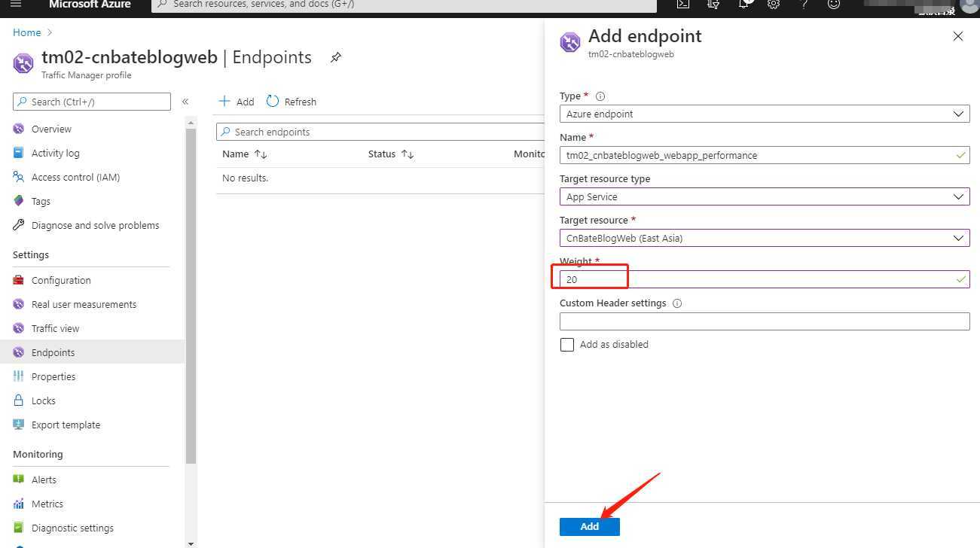980x548 pixels.
Task: Click the Overview sidebar icon
Action: point(19,129)
